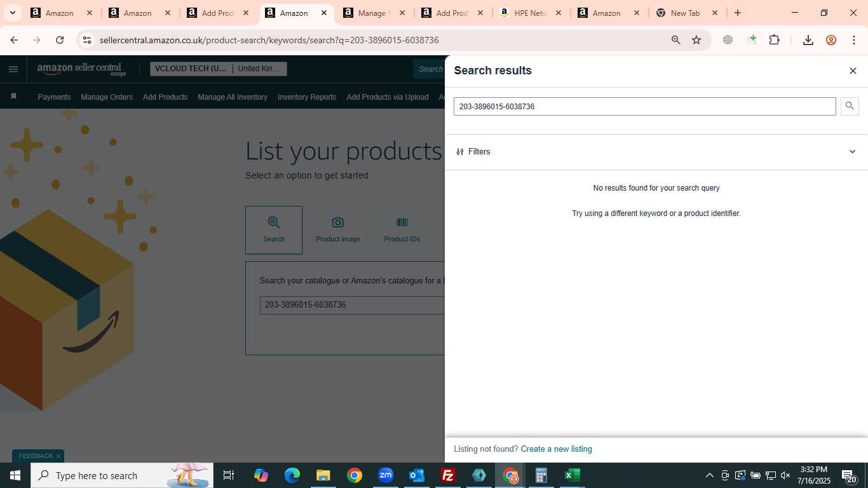Expand the Filters section chevron
868x488 pixels.
(x=852, y=152)
